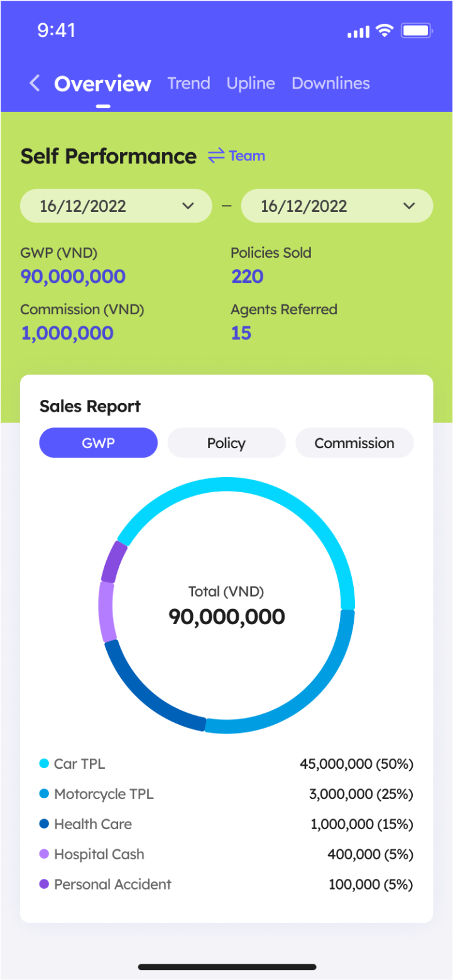Tap the Wi-Fi icon in the status bar
The image size is (453, 980).
[x=385, y=30]
